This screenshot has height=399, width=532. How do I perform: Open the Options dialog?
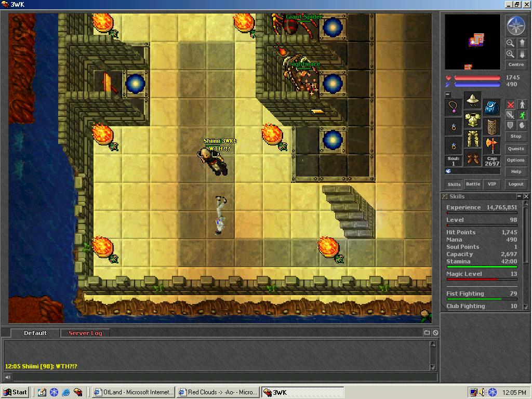point(516,160)
